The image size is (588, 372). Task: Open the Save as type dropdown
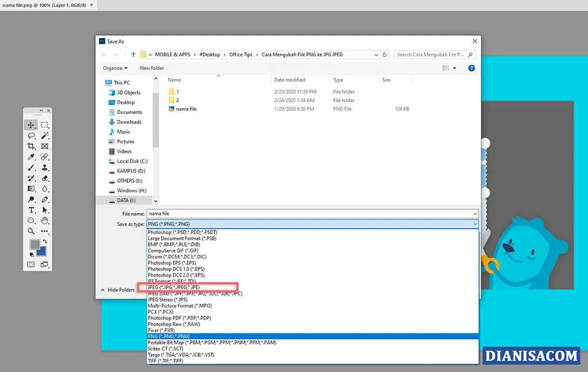click(x=475, y=223)
